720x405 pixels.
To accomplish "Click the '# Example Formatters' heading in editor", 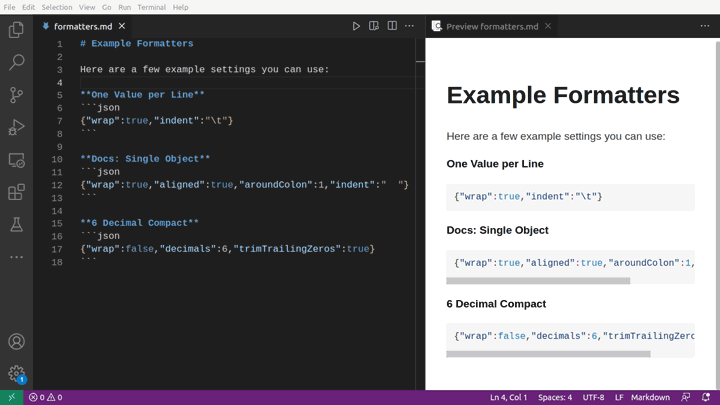I will pyautogui.click(x=137, y=44).
